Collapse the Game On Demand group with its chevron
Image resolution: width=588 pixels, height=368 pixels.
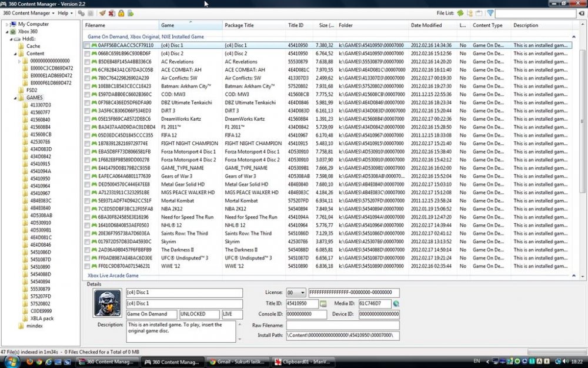coord(573,37)
